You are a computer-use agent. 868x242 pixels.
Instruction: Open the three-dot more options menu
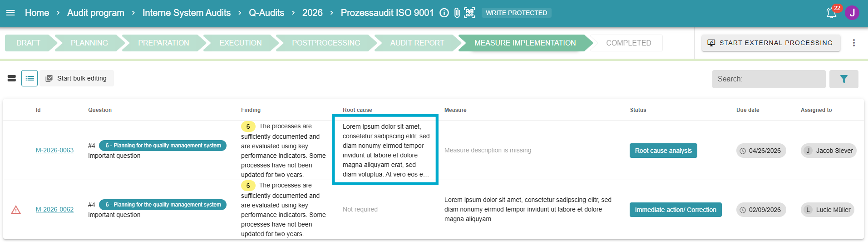(853, 43)
